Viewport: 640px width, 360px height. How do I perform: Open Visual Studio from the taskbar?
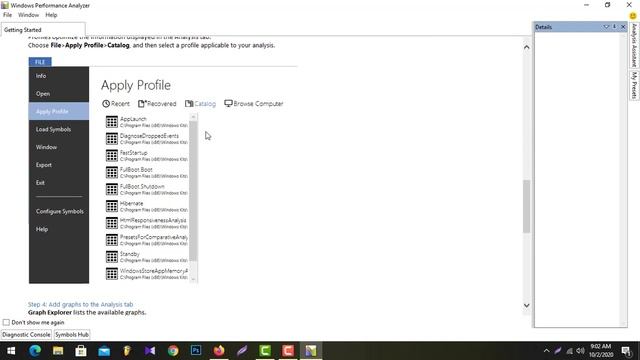point(150,351)
